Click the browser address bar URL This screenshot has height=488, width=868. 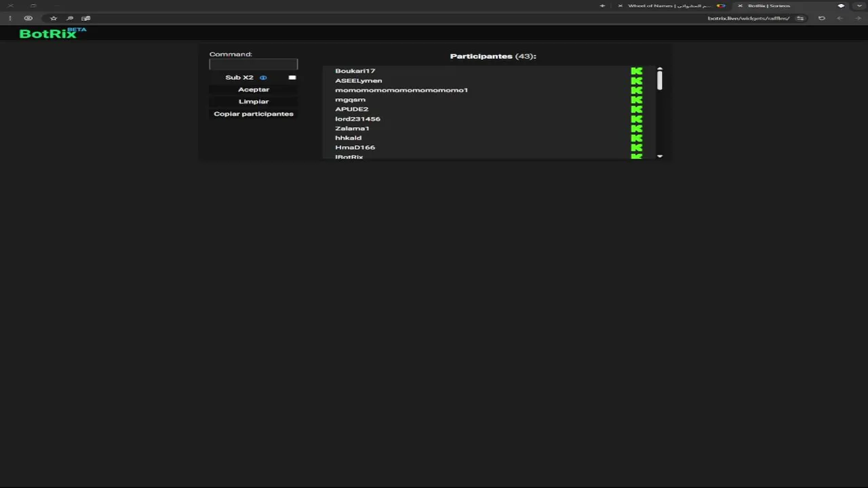(x=748, y=18)
